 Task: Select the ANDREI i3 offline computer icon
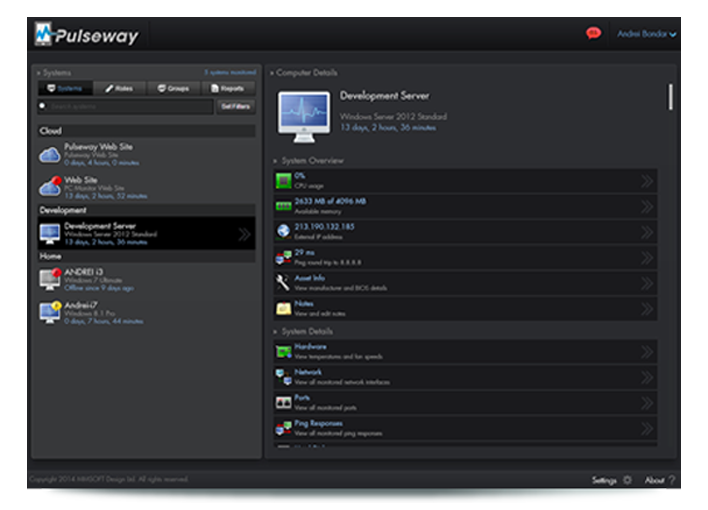[50, 279]
